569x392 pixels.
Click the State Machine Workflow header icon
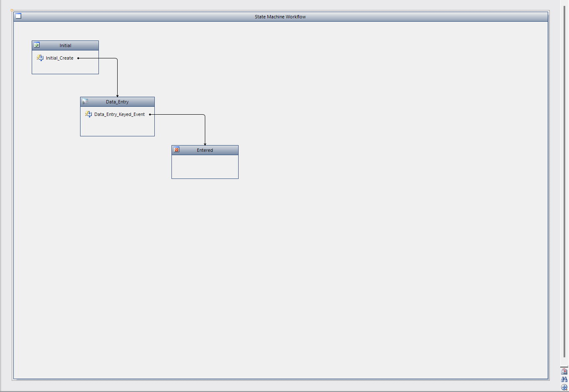[x=18, y=16]
